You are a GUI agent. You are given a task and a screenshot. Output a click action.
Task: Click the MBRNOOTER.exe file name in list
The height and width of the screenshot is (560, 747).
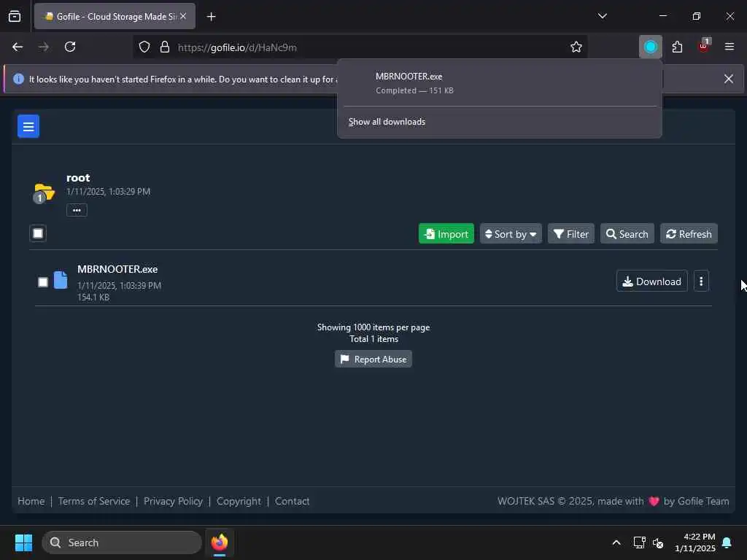point(117,269)
